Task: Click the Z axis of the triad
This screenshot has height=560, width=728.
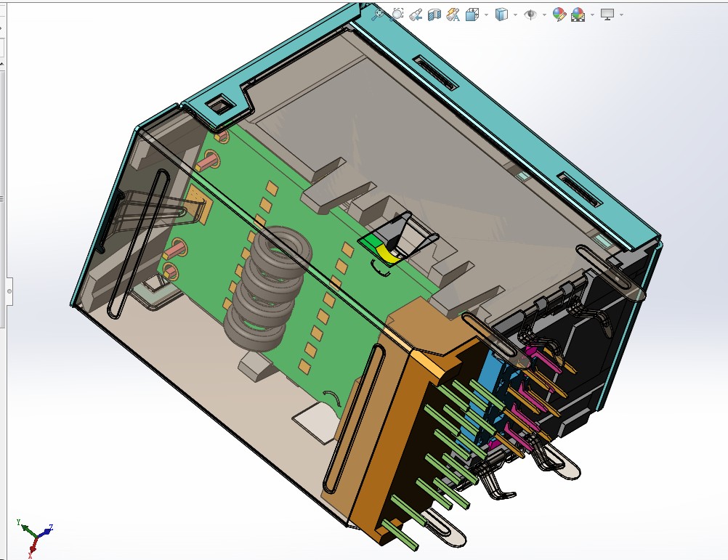Action: coord(46,532)
